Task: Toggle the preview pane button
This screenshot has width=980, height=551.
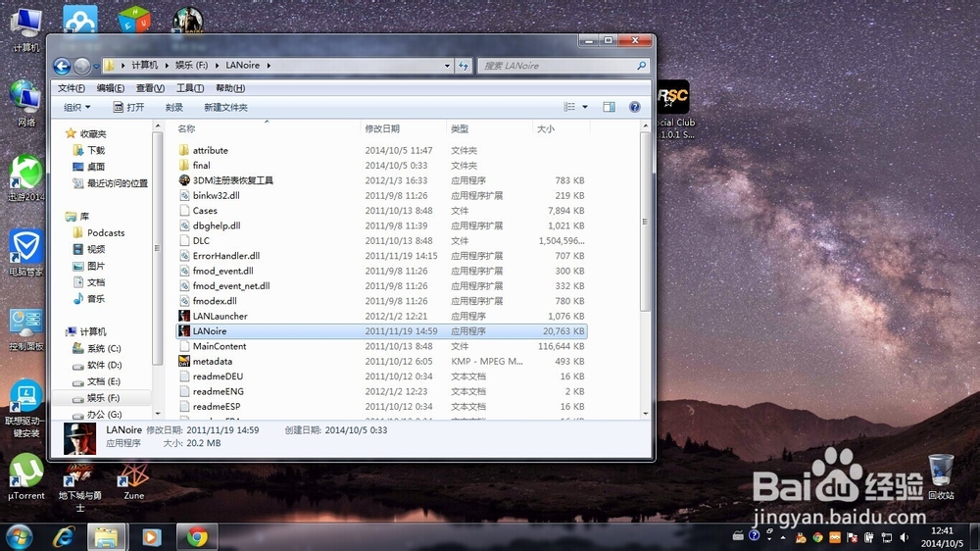Action: point(609,107)
